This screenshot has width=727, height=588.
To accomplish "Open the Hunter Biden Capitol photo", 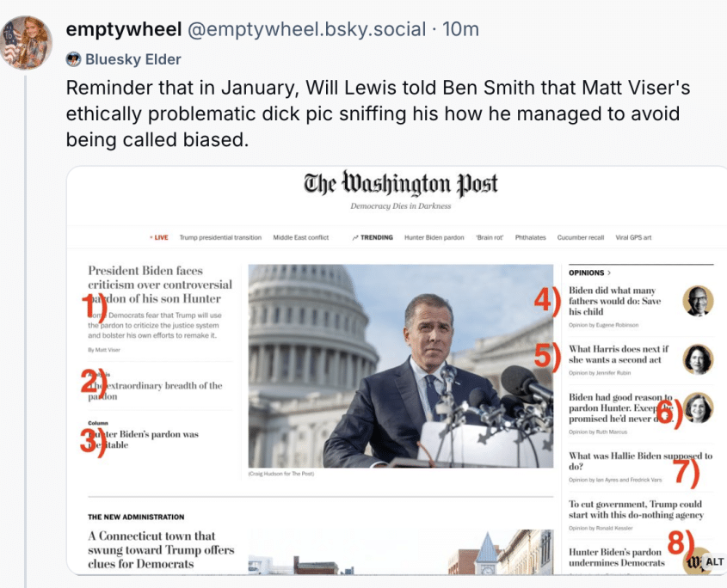I will pos(400,365).
